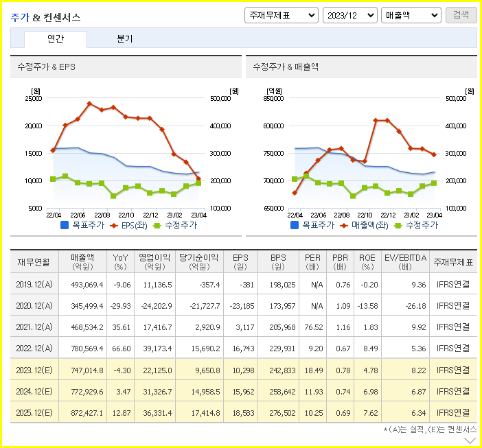
Task: Click operating profit value -24,202.9
Action: [x=157, y=306]
